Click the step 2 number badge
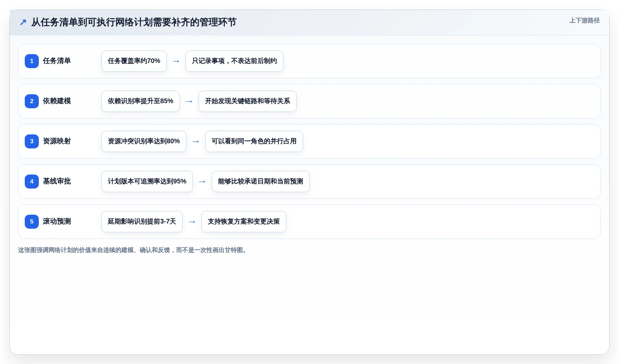The width and height of the screenshot is (619, 364). click(x=32, y=101)
